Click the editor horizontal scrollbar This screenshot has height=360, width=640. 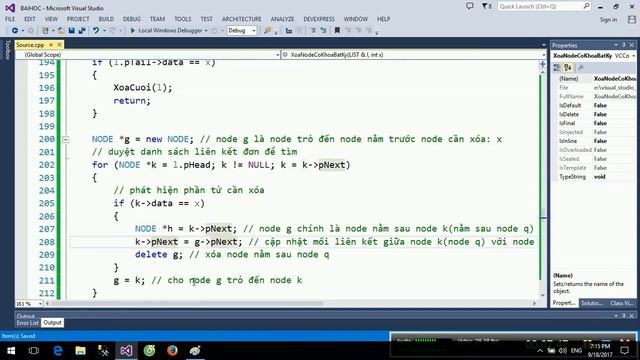click(187, 304)
